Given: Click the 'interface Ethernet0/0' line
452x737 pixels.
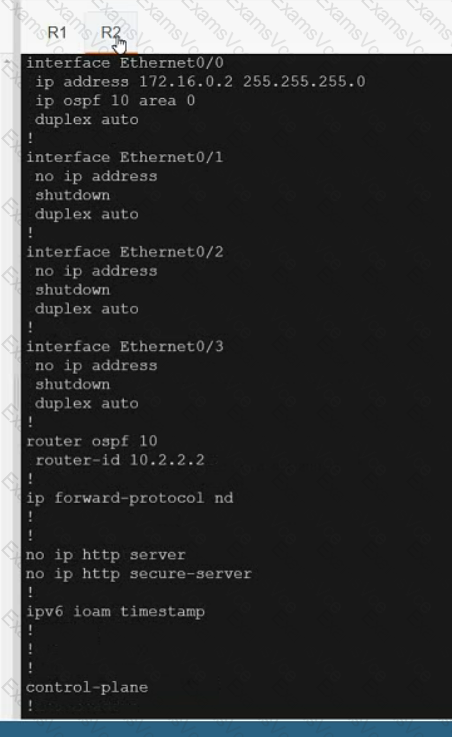Looking at the screenshot, I should pos(125,63).
